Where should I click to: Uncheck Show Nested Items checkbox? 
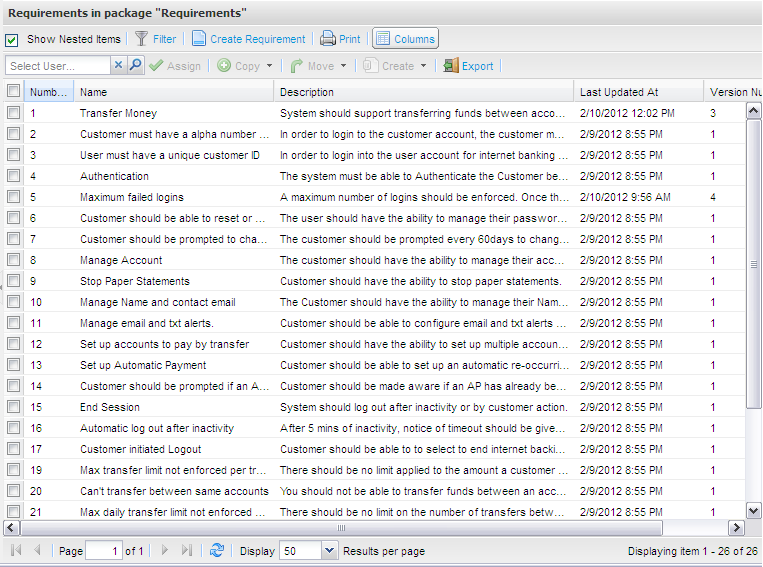12,40
